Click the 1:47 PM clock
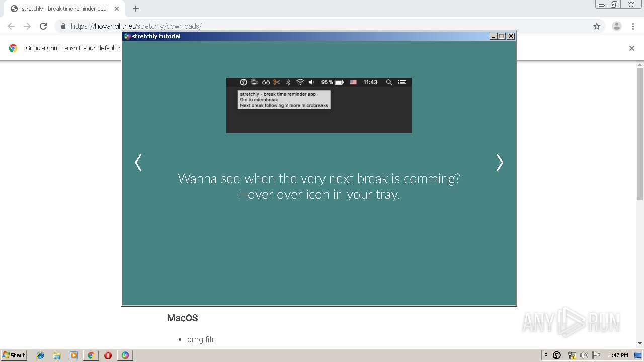 coord(618,355)
